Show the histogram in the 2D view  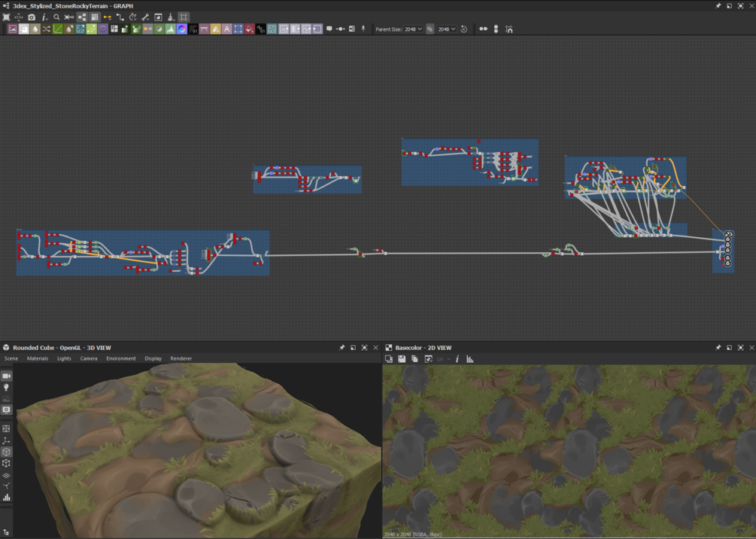469,359
